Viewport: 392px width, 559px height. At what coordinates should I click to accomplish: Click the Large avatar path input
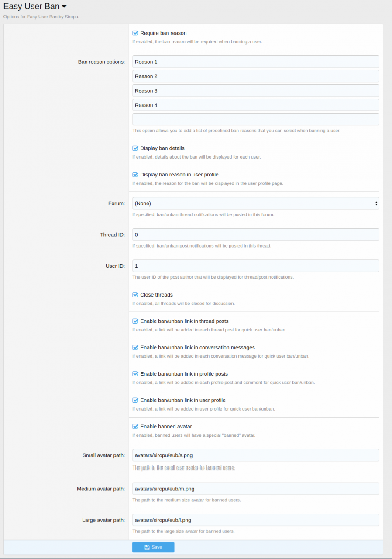[255, 520]
